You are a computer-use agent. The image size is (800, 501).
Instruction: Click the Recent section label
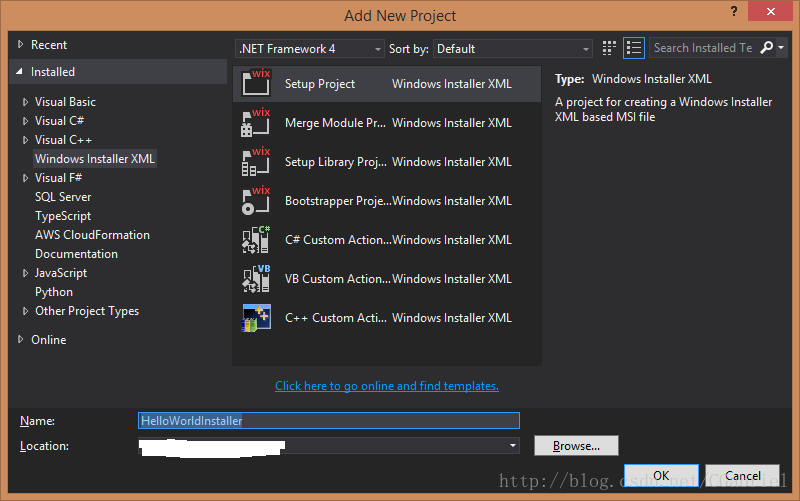48,45
